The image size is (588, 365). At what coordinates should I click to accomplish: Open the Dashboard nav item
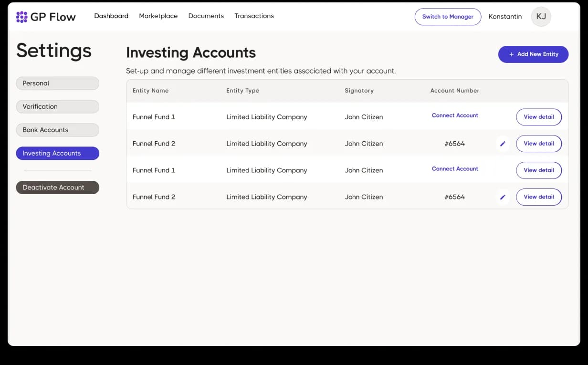point(111,16)
